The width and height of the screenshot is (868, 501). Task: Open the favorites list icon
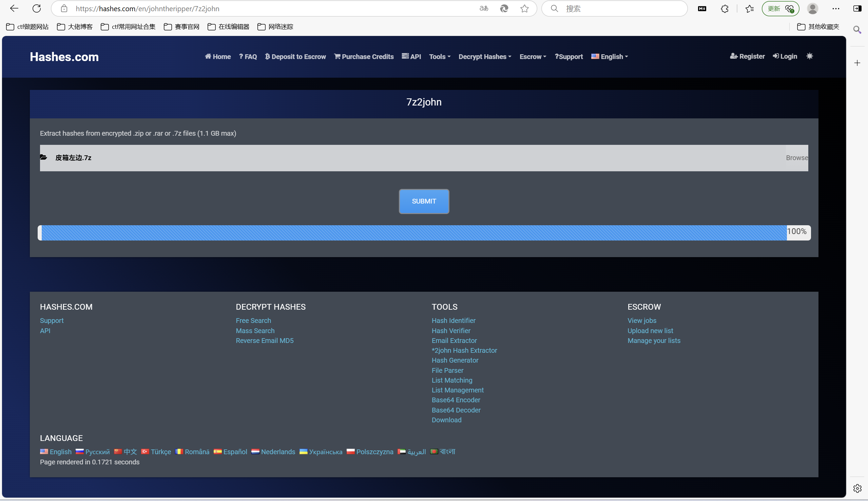[x=749, y=8]
